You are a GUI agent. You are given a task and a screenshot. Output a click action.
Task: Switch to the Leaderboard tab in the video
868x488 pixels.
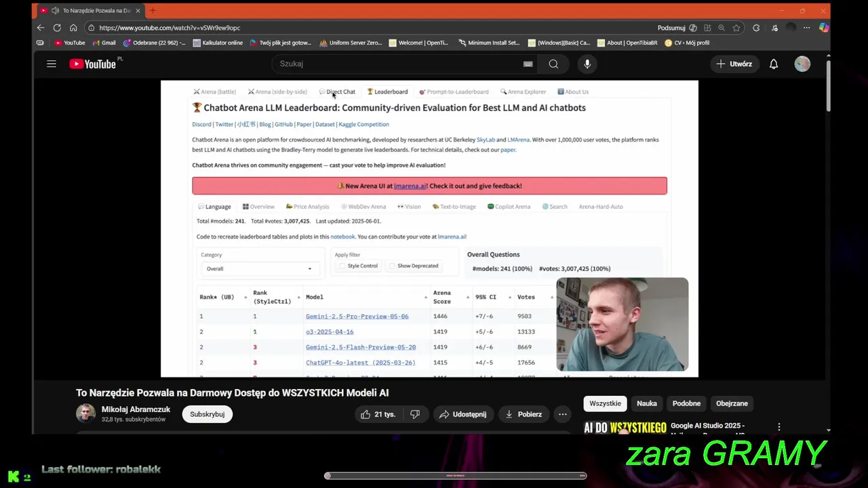point(387,91)
